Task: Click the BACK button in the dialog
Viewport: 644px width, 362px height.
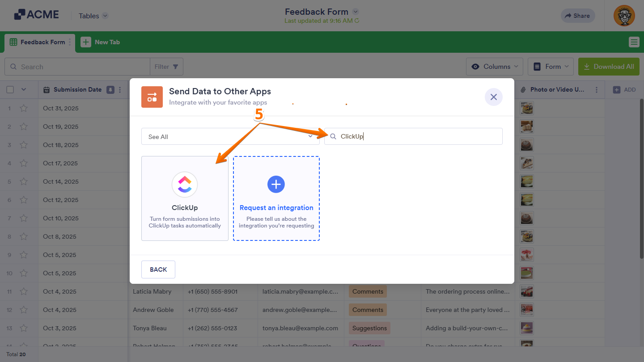Action: pyautogui.click(x=158, y=269)
